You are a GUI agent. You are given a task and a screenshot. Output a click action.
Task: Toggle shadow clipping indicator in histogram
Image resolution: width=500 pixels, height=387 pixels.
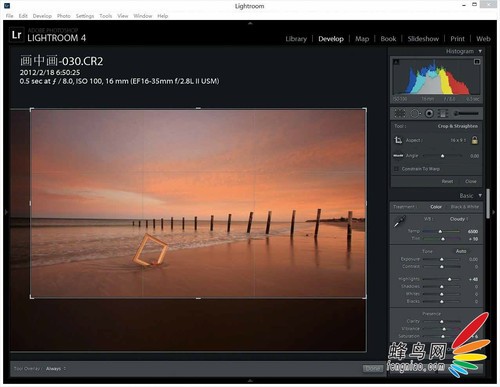(x=396, y=62)
